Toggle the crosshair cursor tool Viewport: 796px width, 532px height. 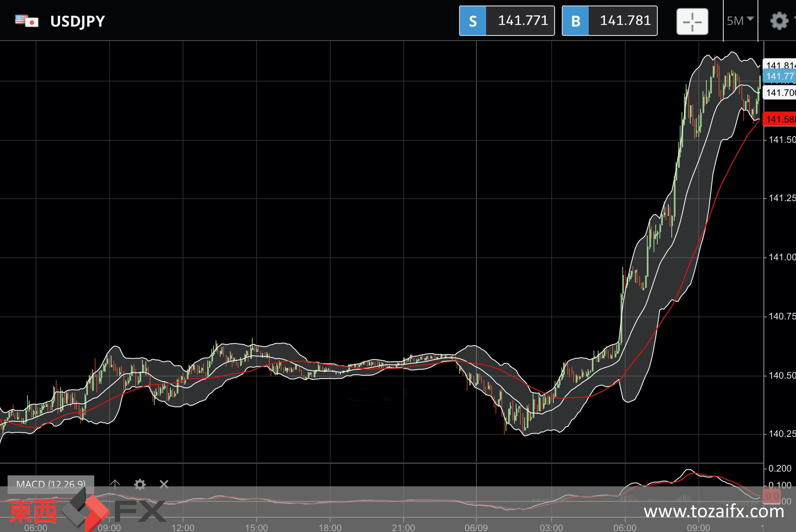[x=692, y=22]
